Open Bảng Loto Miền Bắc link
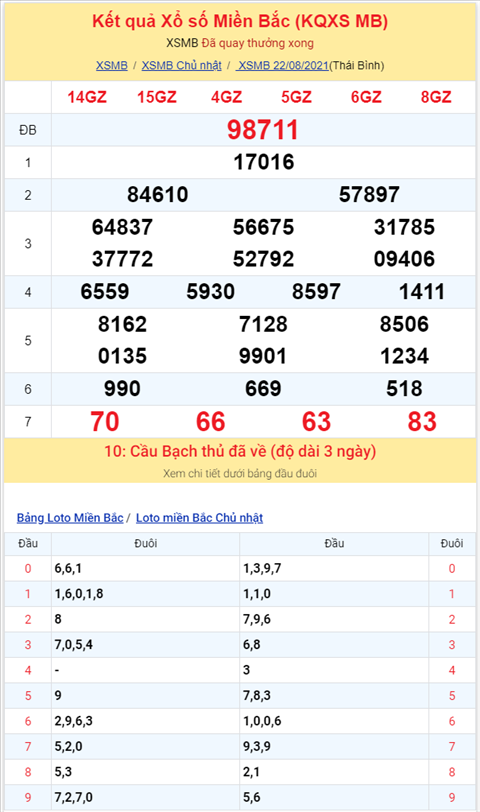This screenshot has width=480, height=812. (x=70, y=518)
